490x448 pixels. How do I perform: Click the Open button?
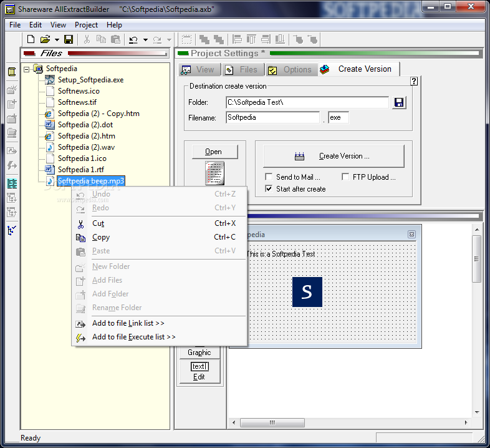215,152
